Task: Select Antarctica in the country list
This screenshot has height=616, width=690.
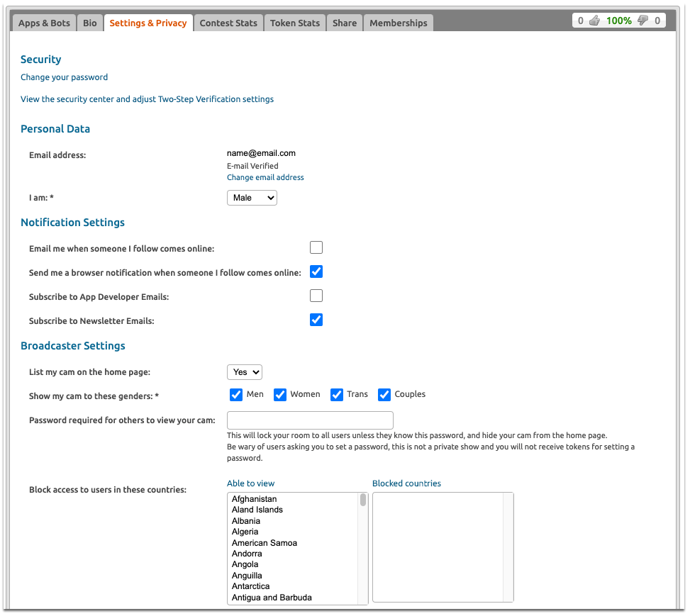Action: (x=251, y=586)
